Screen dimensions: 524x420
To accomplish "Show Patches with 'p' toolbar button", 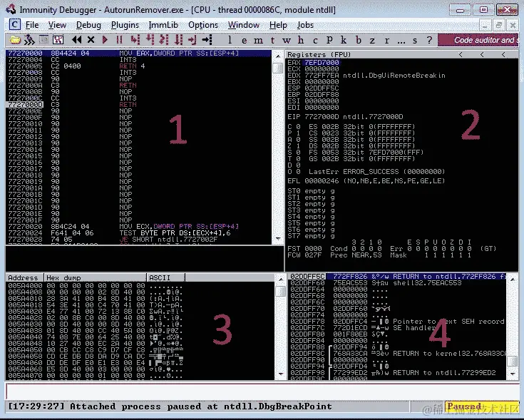I will click(x=329, y=41).
